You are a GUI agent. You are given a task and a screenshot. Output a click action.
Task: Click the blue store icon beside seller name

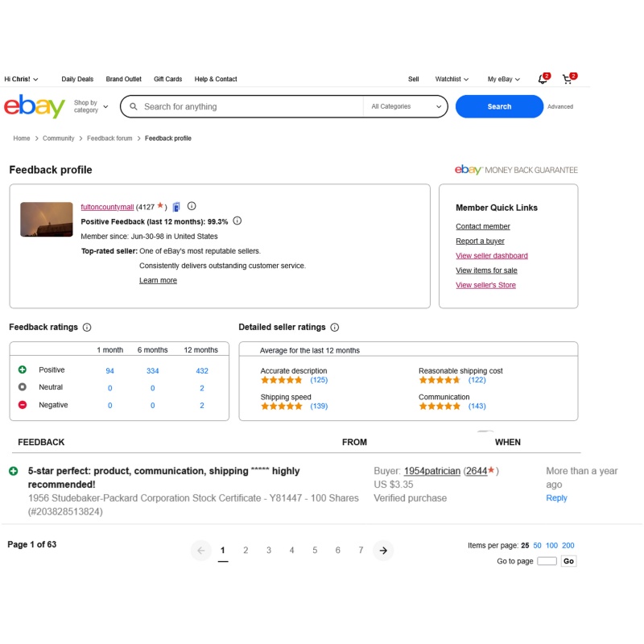pos(176,207)
